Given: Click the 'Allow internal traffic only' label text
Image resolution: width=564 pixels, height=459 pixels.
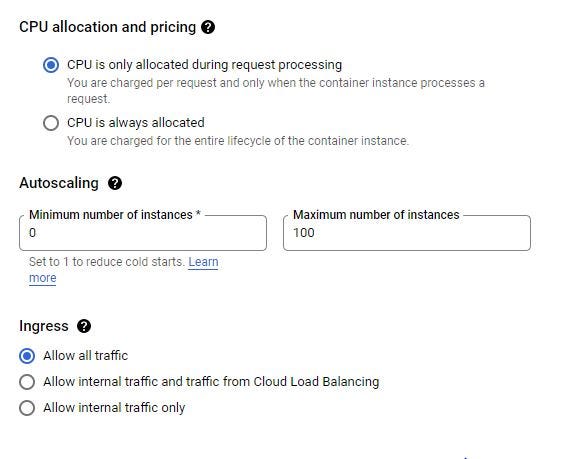Looking at the screenshot, I should (114, 408).
